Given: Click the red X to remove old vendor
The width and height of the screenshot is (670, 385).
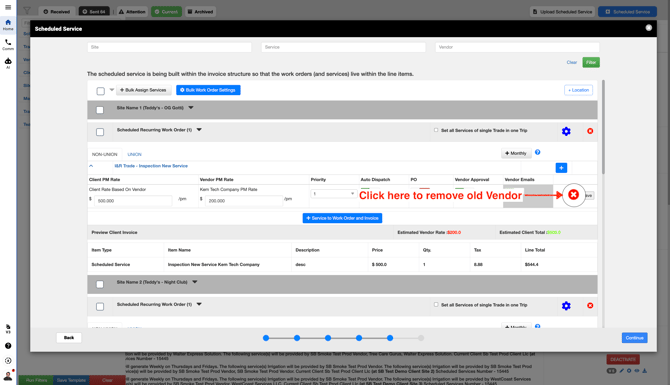Looking at the screenshot, I should point(573,195).
